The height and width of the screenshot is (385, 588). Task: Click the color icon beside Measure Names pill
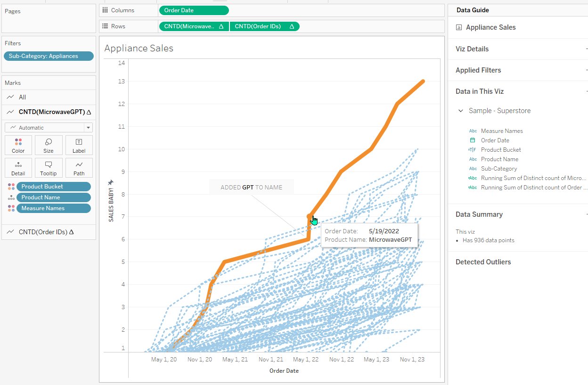(11, 208)
